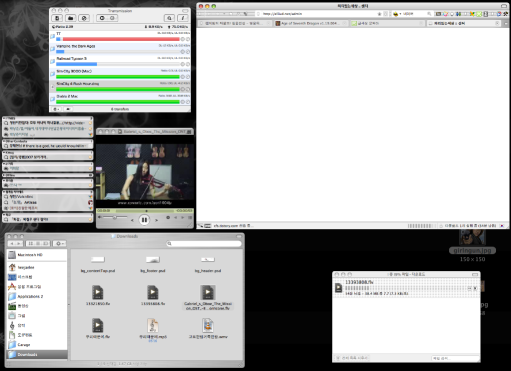Open the search engine dropdown in browser
The width and height of the screenshot is (511, 371).
point(397,14)
